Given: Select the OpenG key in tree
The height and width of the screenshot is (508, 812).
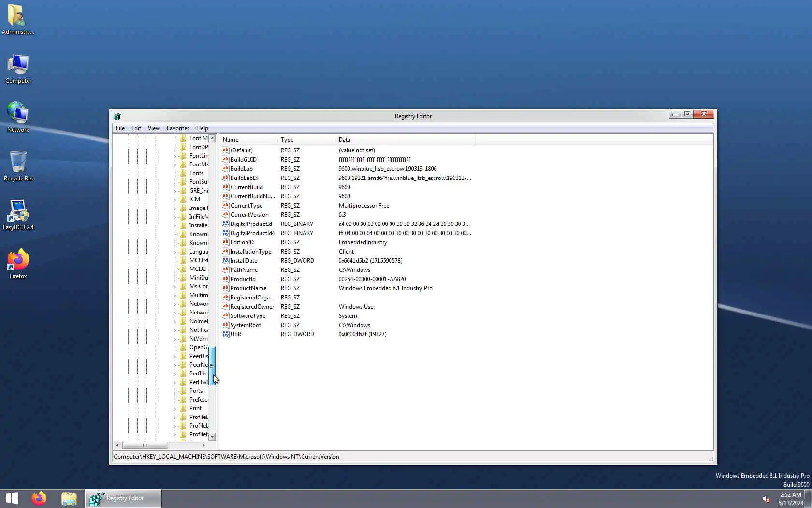Looking at the screenshot, I should point(198,347).
